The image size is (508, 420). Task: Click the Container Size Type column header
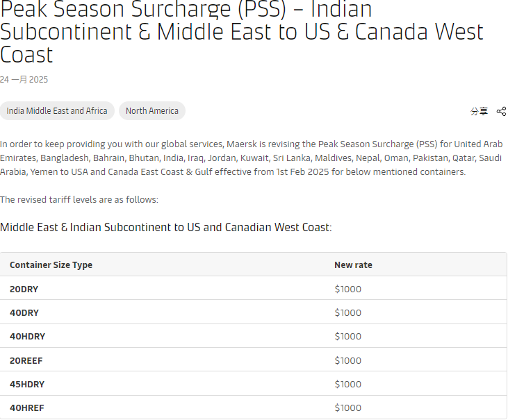tap(51, 265)
